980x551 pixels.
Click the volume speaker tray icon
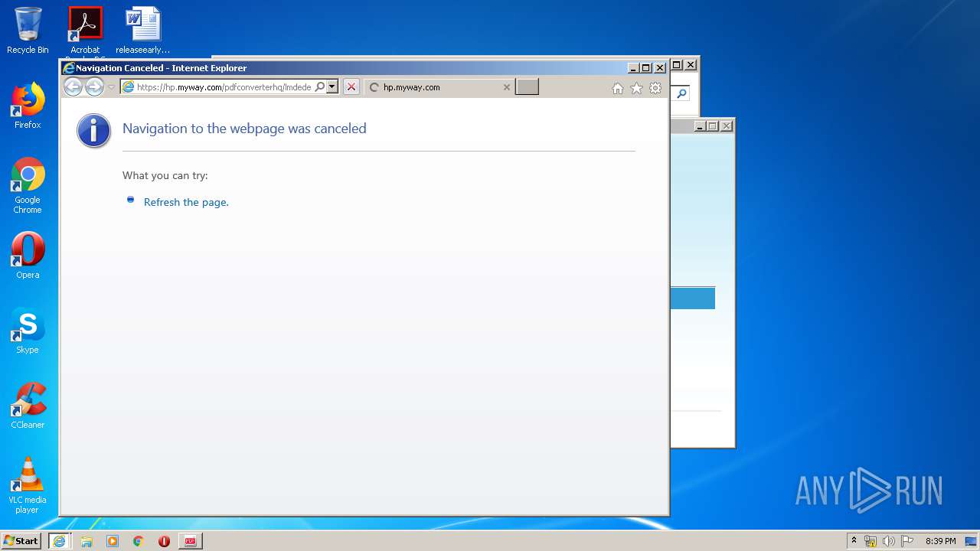(888, 541)
